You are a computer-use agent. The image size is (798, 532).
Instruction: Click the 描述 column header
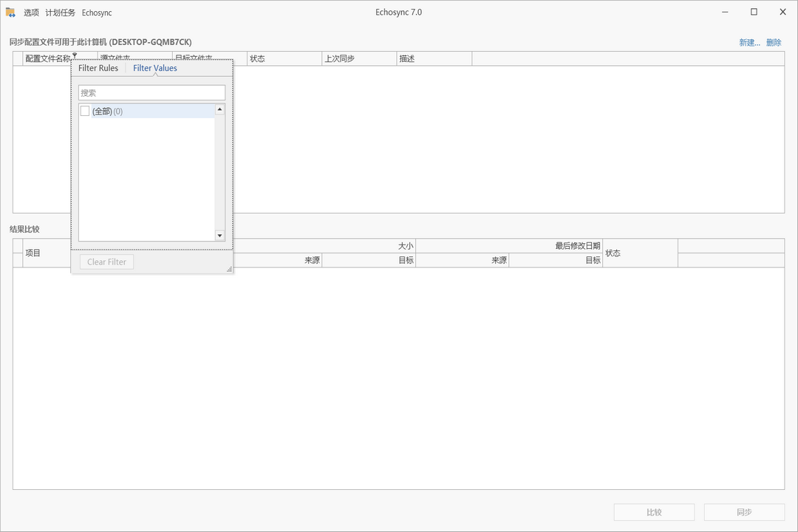coord(434,58)
